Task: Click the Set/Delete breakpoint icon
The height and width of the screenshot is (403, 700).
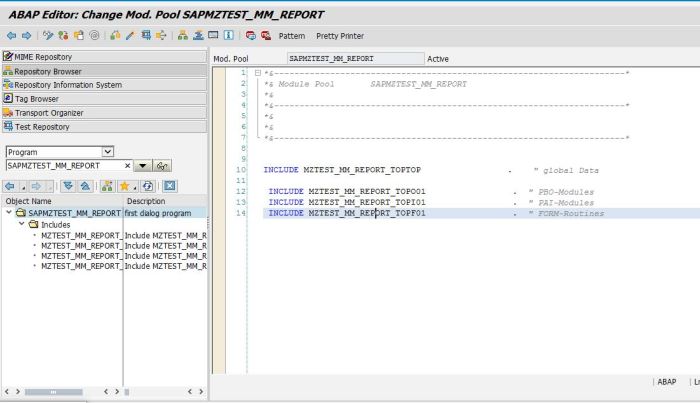Action: 250,36
